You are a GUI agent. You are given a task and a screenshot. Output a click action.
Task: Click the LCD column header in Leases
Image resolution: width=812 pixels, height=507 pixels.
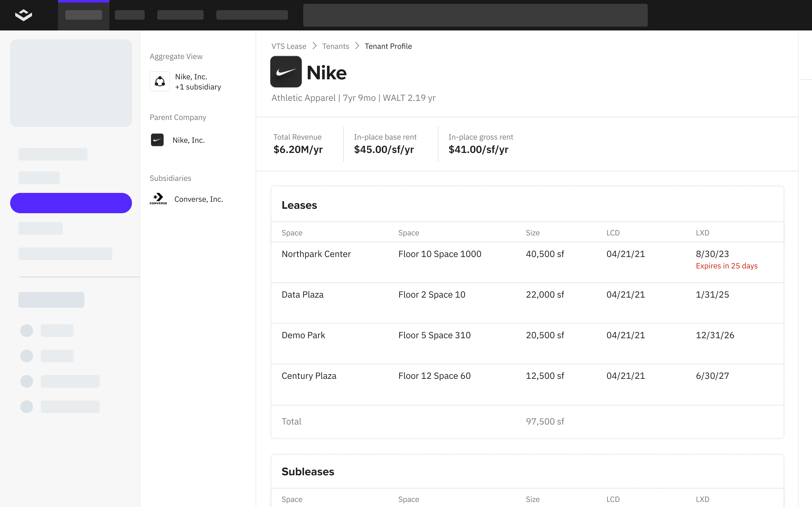tap(613, 233)
